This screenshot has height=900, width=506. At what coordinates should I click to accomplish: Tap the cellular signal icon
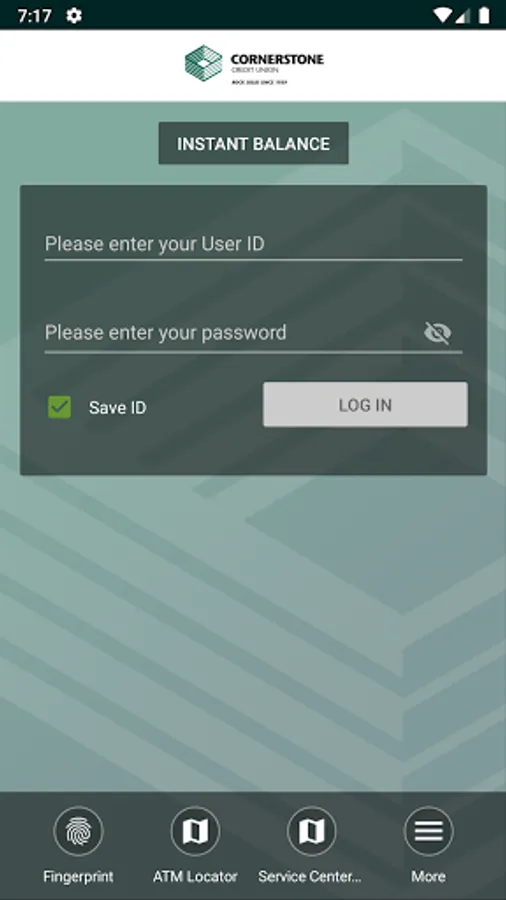tap(463, 15)
